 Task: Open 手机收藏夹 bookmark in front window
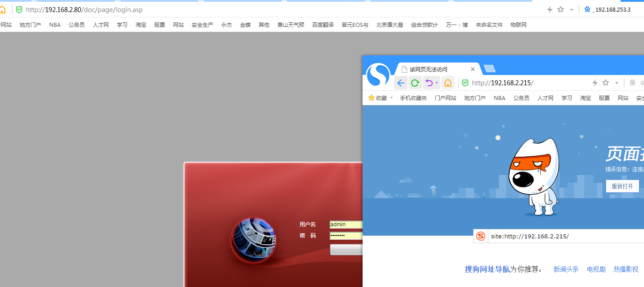413,98
